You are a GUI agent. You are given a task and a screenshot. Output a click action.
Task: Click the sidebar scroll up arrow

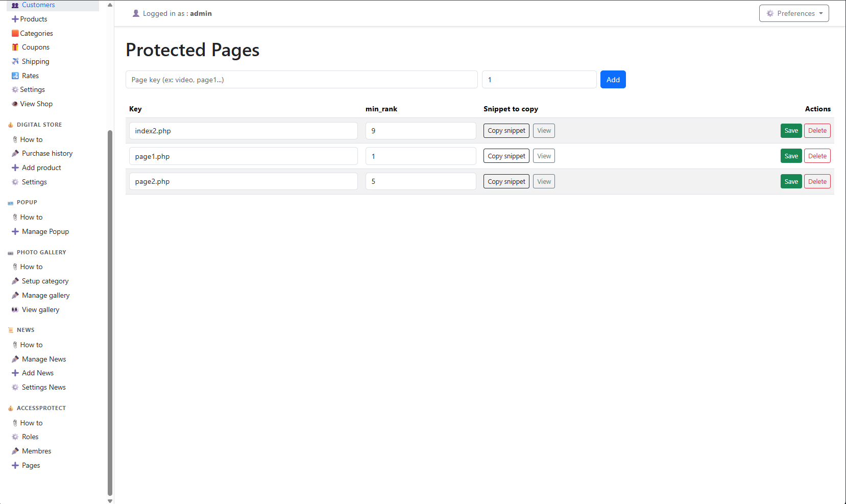110,5
